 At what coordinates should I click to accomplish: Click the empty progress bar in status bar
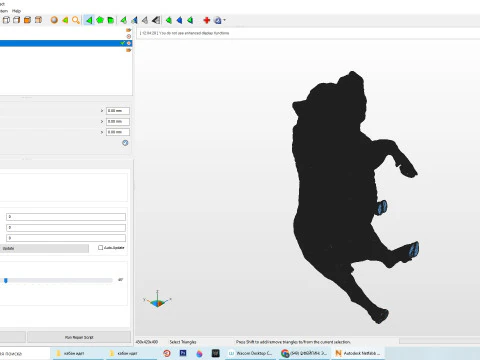coord(439,341)
